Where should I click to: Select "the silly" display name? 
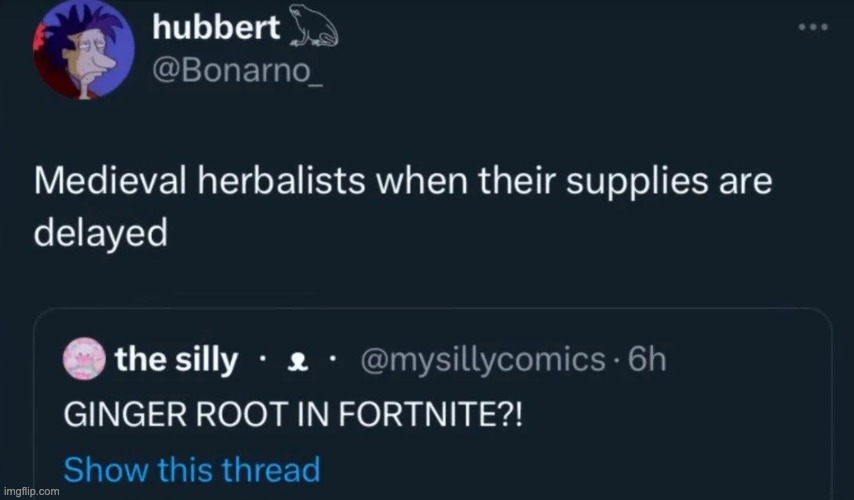click(x=176, y=359)
